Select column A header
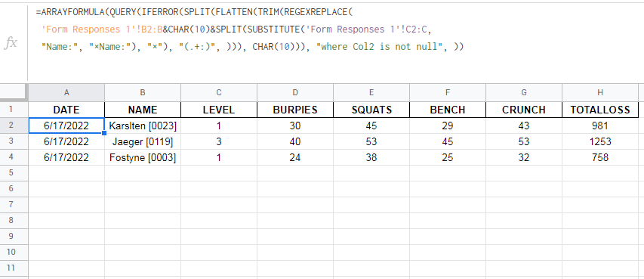This screenshot has height=279, width=644. tap(66, 92)
